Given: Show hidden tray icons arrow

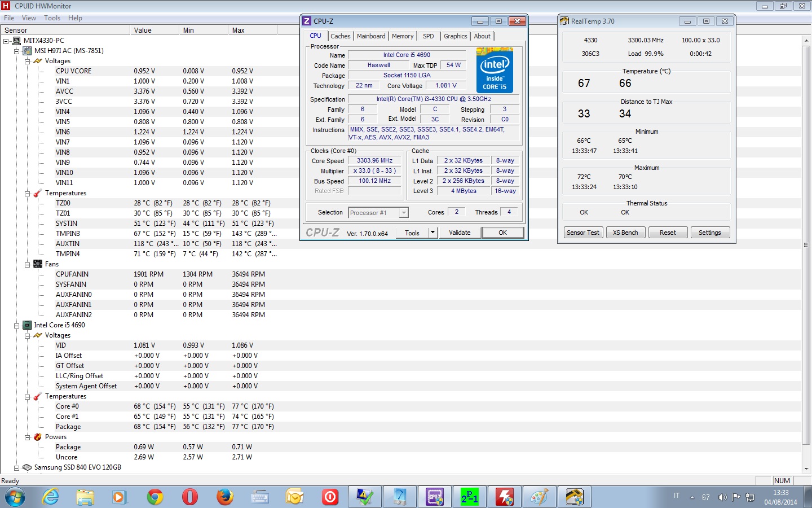Looking at the screenshot, I should click(x=692, y=497).
